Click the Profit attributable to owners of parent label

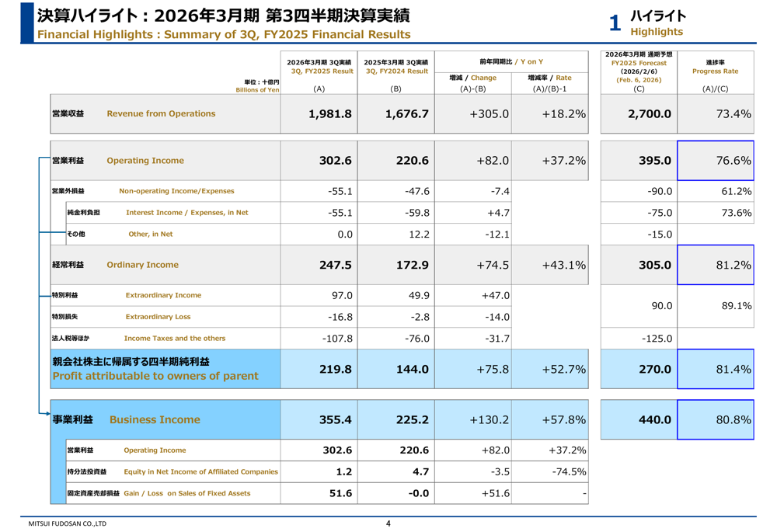coord(155,376)
